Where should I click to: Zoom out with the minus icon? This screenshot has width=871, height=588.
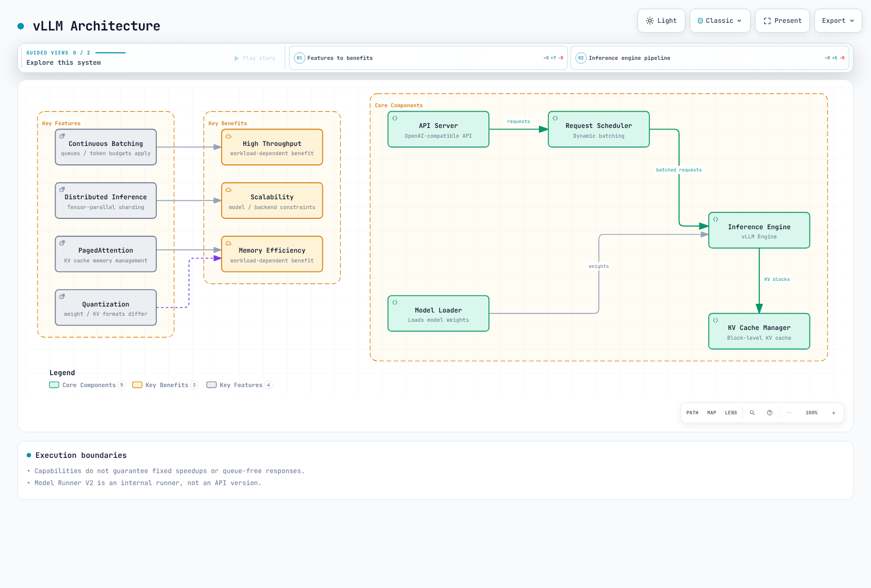pos(789,413)
